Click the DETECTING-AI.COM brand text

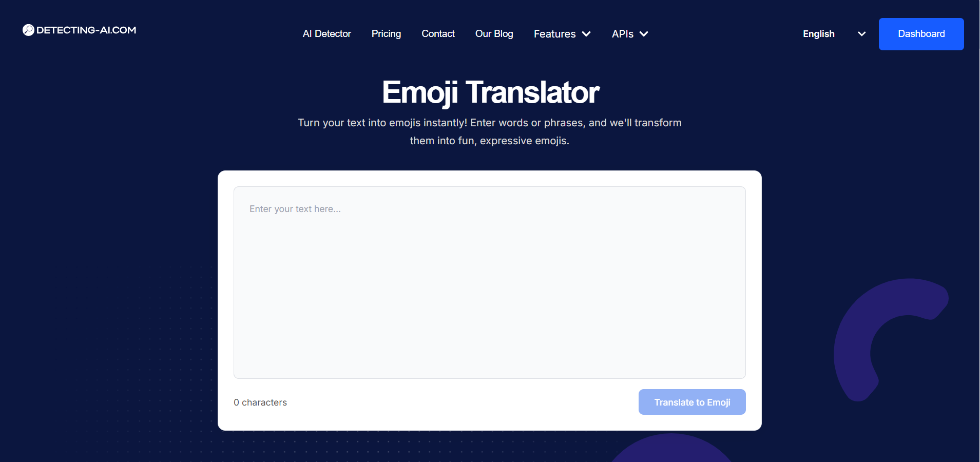[85, 30]
